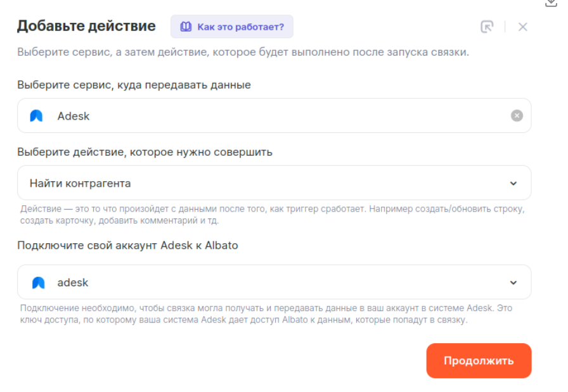Click the download icon in the top corner
This screenshot has height=392, width=568.
552,3
